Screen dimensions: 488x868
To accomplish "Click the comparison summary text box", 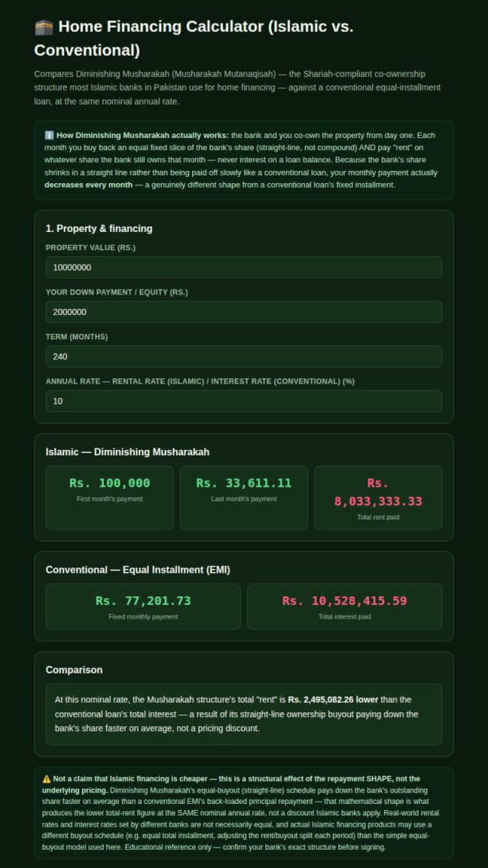I will click(243, 714).
